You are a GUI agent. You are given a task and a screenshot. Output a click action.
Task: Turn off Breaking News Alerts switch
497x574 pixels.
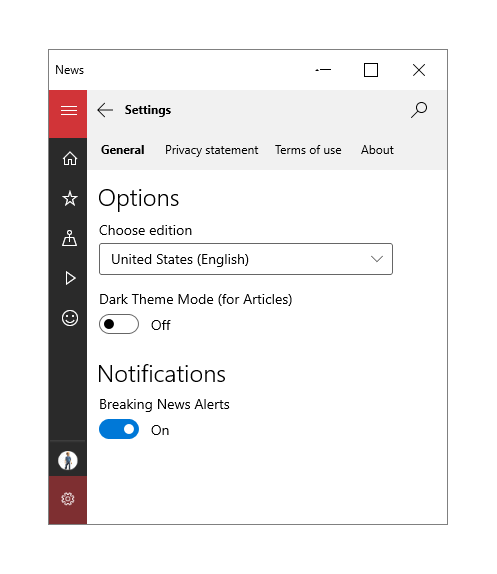point(119,429)
